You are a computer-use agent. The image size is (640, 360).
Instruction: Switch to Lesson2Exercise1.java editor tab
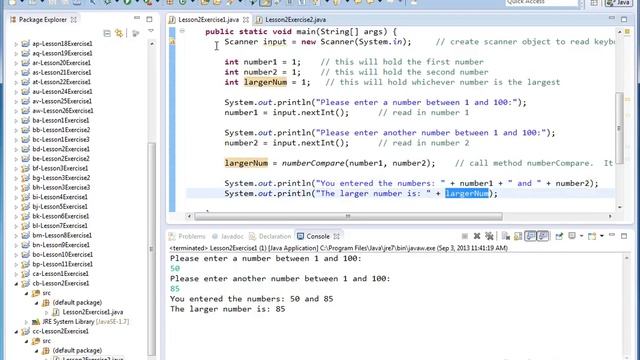(208, 20)
